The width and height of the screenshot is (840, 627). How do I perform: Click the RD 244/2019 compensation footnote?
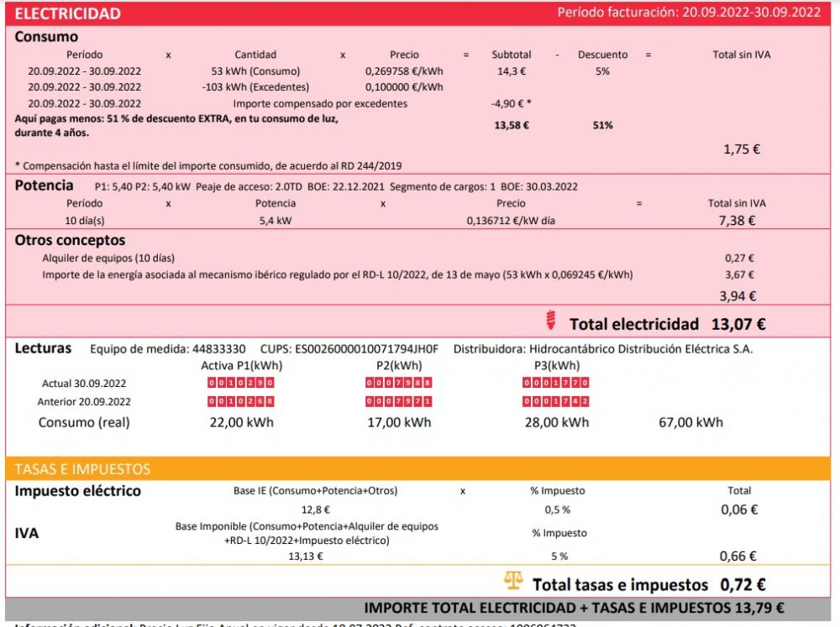[x=208, y=166]
